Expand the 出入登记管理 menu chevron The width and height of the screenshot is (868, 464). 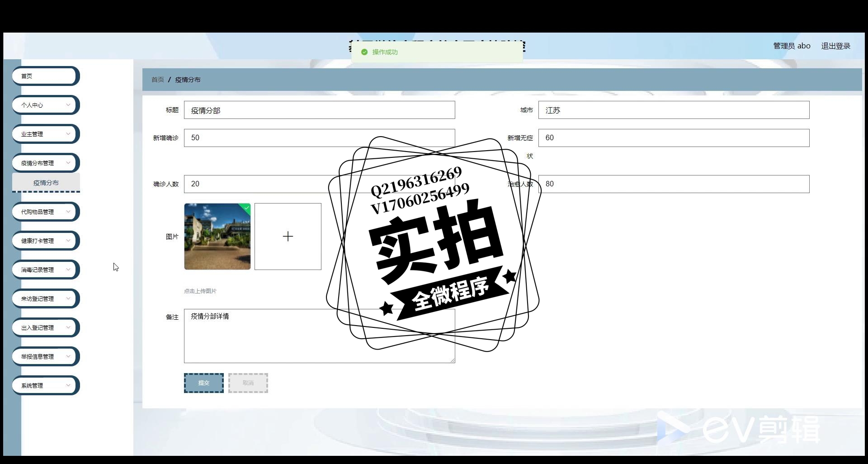coord(68,327)
